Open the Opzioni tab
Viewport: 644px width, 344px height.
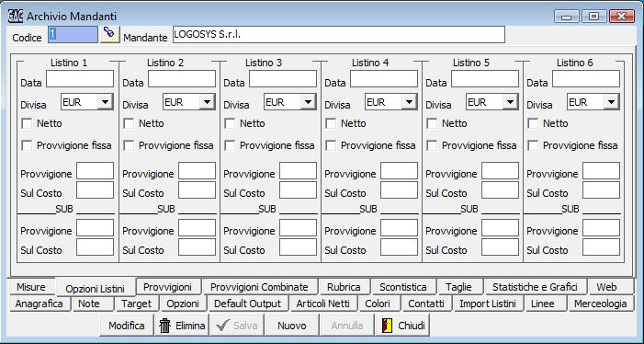[x=183, y=304]
